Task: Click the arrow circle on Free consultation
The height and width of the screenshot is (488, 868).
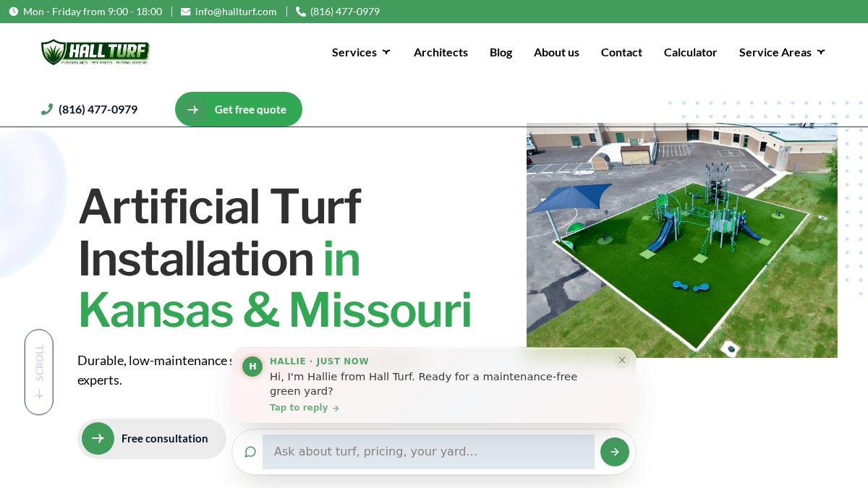Action: coord(98,438)
